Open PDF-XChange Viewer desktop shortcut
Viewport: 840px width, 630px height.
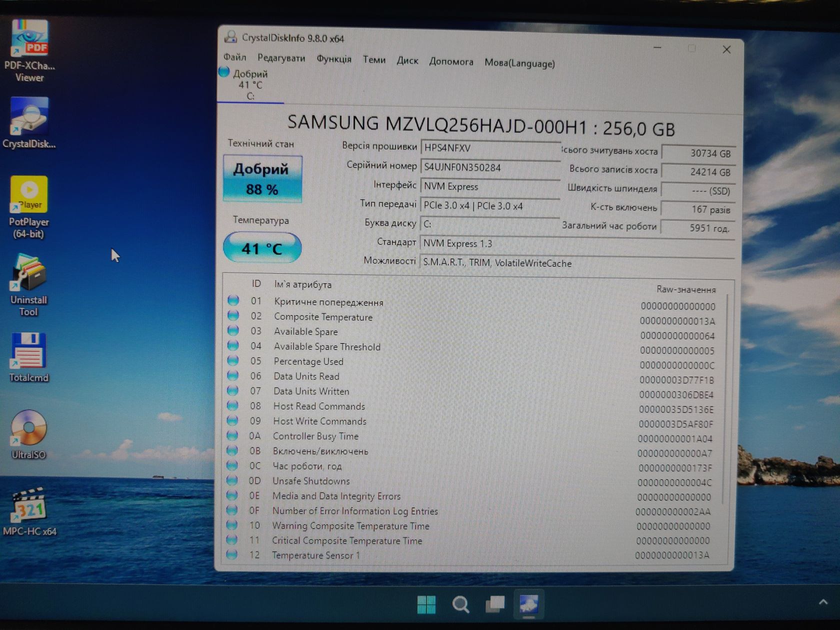click(30, 50)
